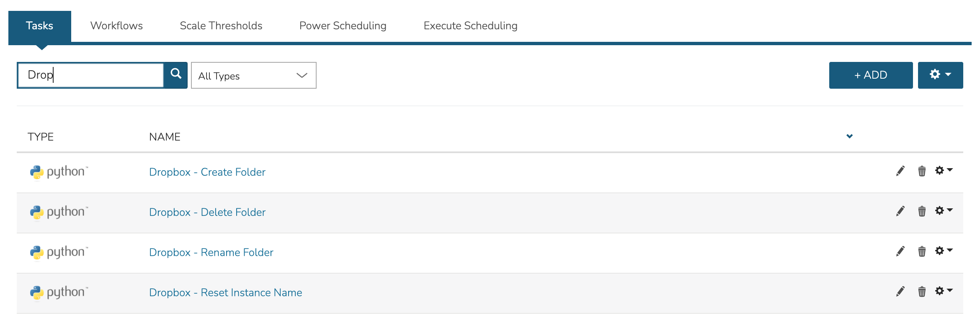Click the search magnifier icon button
This screenshot has width=980, height=328.
176,74
